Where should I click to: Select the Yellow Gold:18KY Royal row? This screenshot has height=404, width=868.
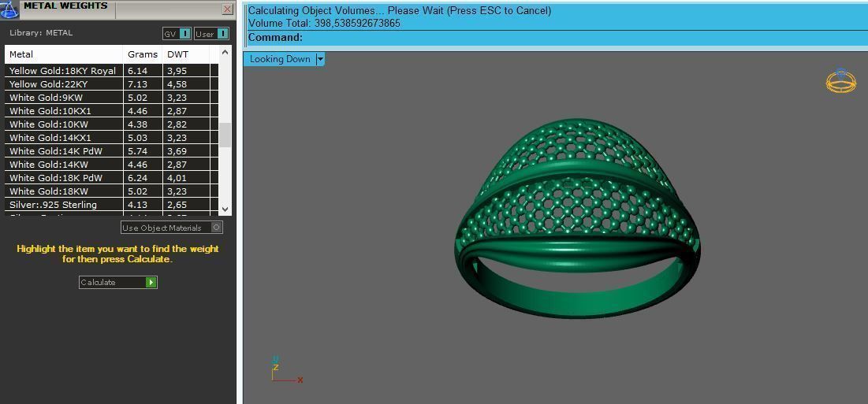112,71
